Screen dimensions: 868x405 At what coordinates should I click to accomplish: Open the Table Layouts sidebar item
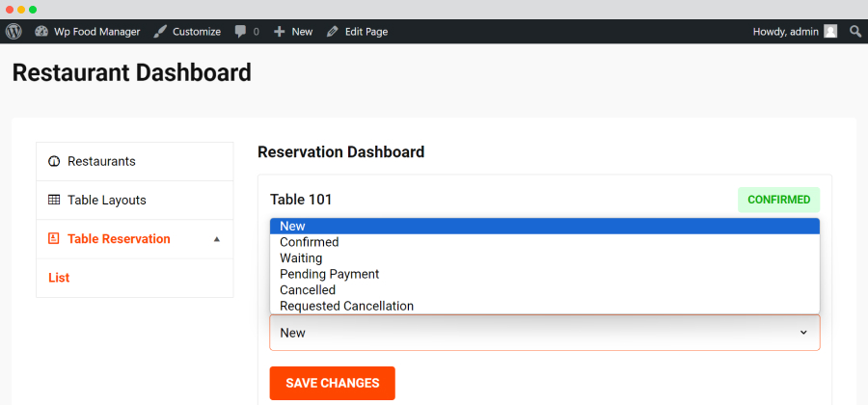point(134,201)
